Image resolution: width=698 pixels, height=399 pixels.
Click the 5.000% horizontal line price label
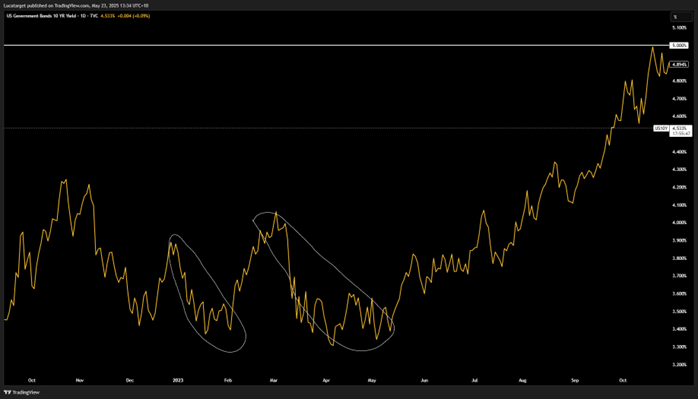pos(679,45)
